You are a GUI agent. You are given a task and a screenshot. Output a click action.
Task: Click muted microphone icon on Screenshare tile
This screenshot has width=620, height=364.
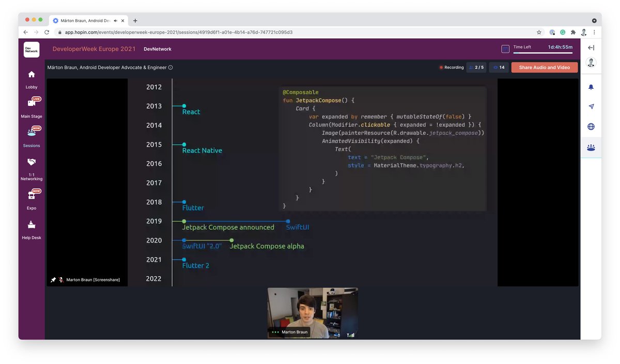click(x=61, y=280)
